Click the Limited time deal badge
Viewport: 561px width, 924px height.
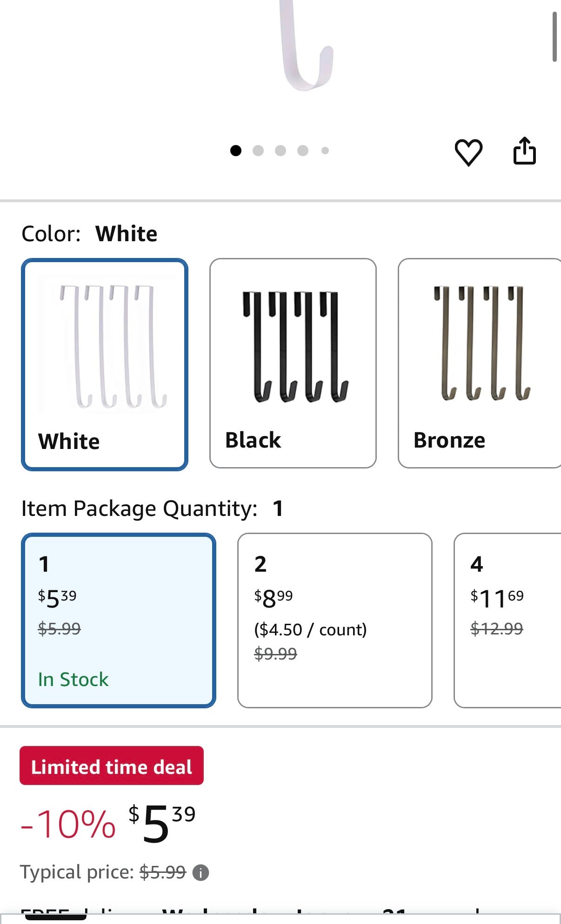[x=112, y=766]
